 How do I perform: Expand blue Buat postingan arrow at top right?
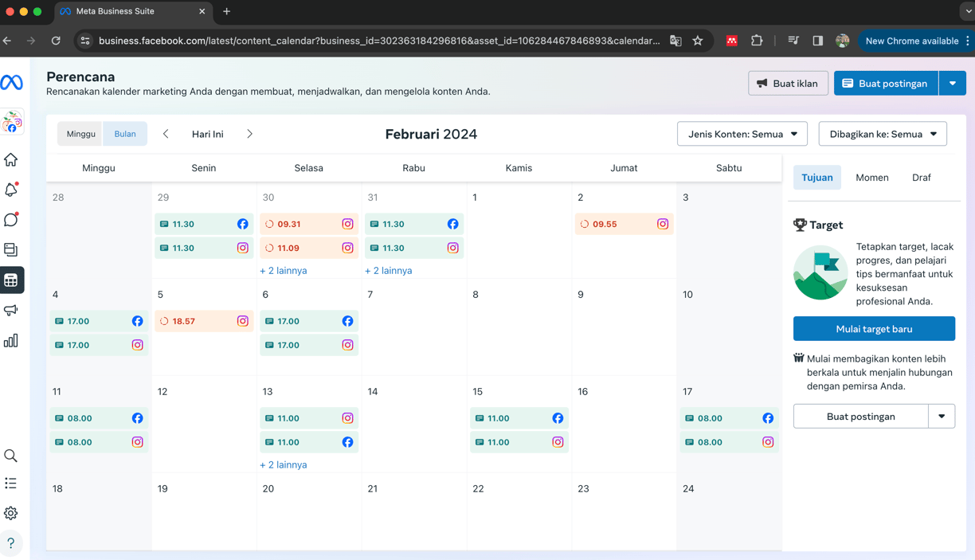(x=953, y=83)
